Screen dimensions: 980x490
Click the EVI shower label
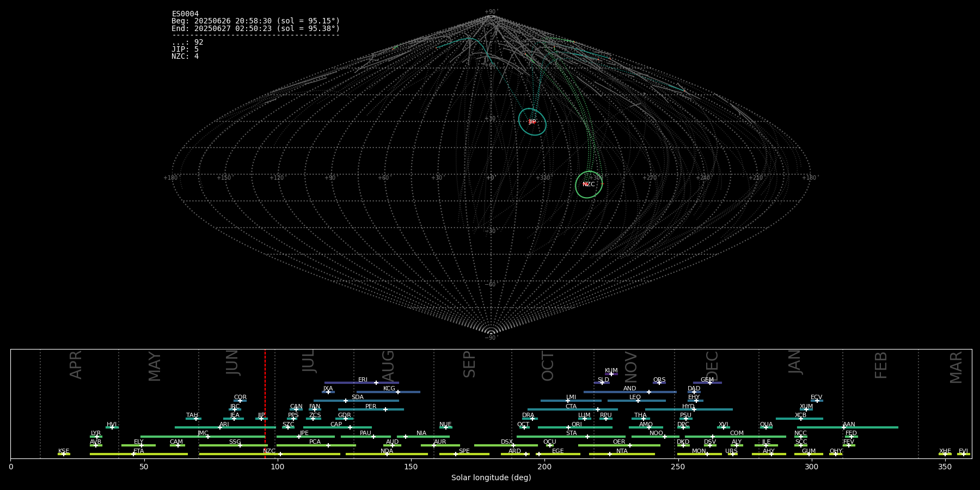pyautogui.click(x=963, y=451)
